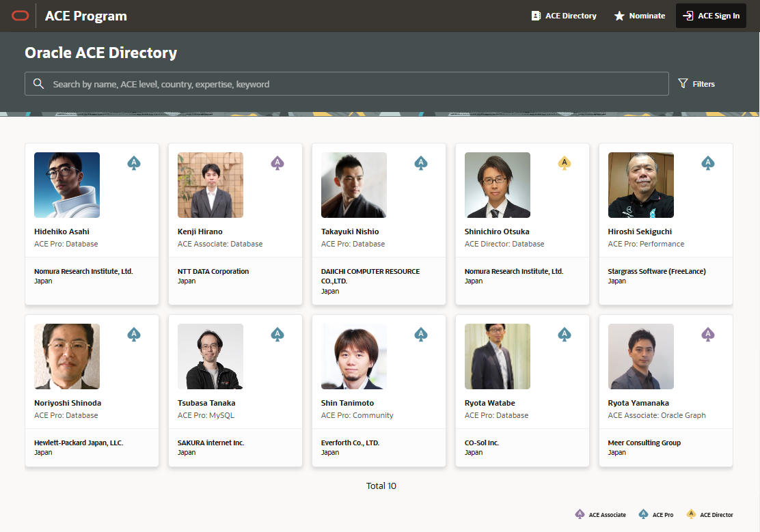Click the Filters funnel icon
The image size is (760, 532).
tap(683, 84)
